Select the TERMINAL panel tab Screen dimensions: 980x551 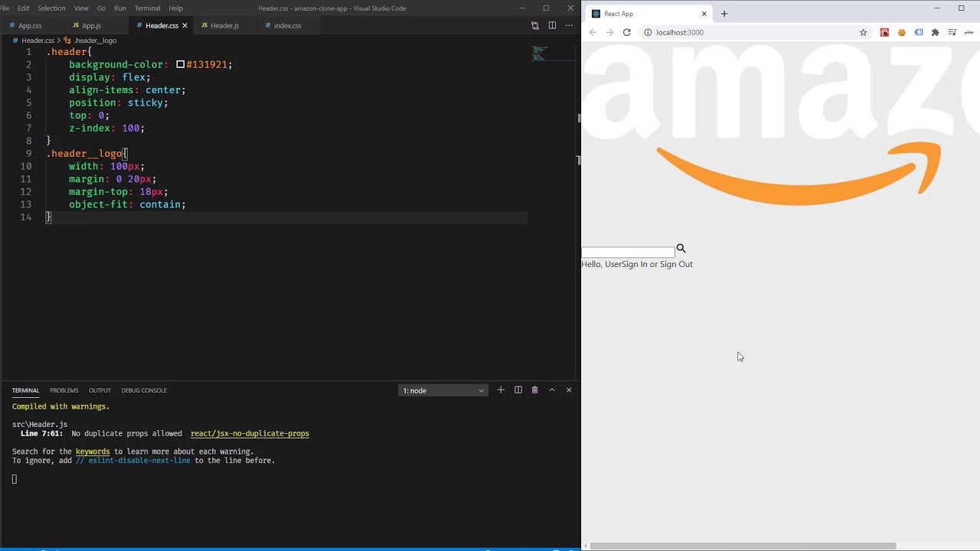25,390
